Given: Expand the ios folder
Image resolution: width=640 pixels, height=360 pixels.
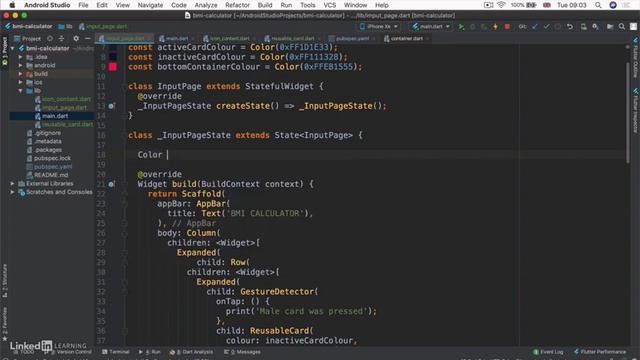Looking at the screenshot, I should (x=20, y=82).
